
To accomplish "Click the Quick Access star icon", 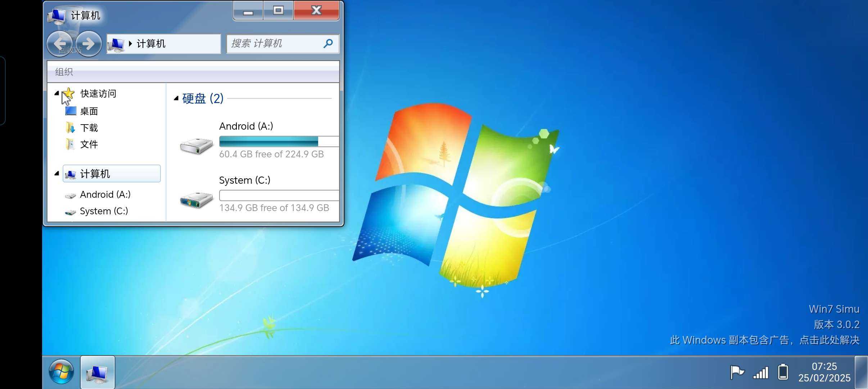I will point(68,93).
